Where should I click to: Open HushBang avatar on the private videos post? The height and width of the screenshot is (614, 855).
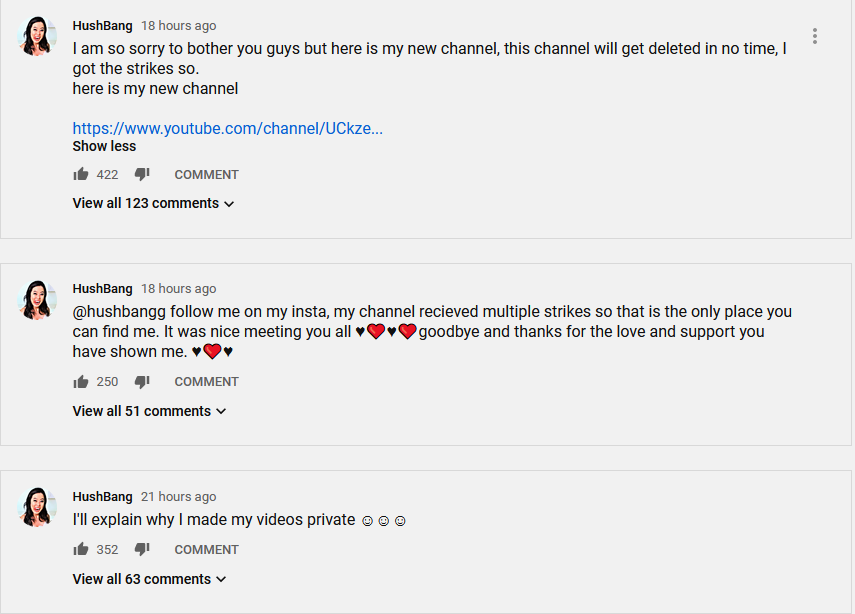point(37,507)
